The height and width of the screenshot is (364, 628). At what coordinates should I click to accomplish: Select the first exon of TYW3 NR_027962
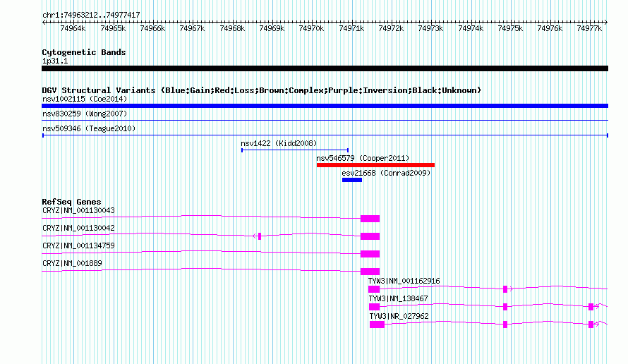pos(377,324)
